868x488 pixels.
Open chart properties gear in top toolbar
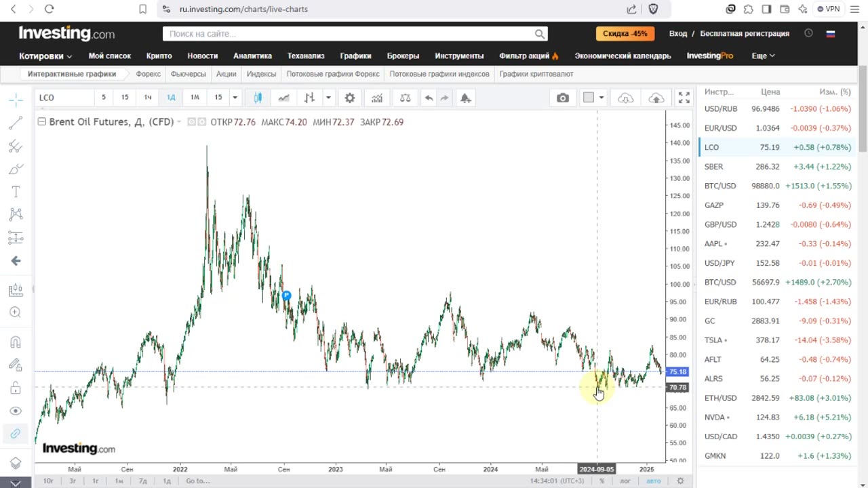point(350,98)
